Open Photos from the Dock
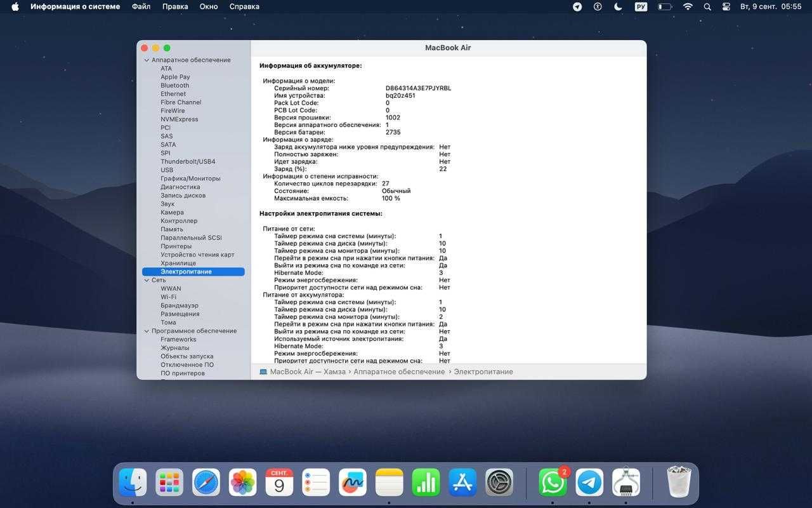The height and width of the screenshot is (508, 812). click(x=242, y=483)
